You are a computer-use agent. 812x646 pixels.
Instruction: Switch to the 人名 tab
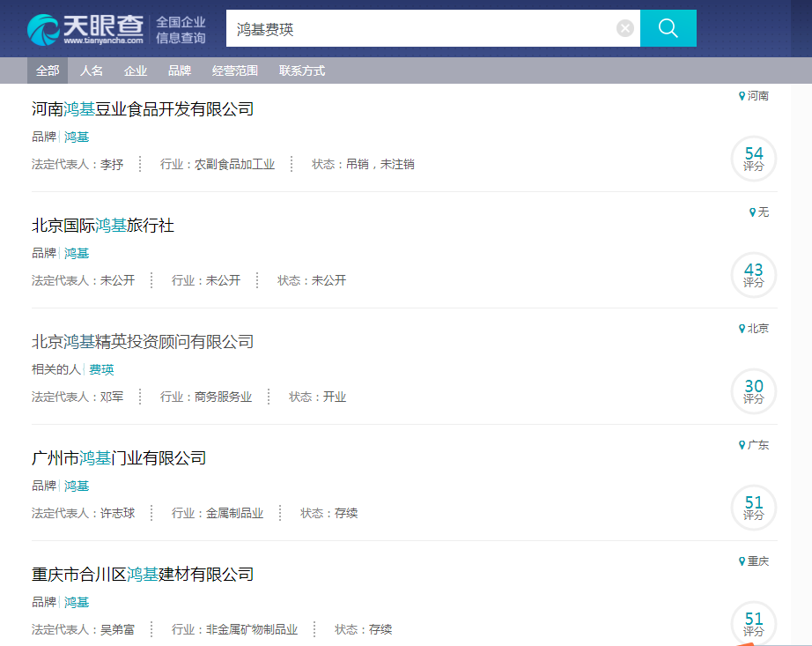(92, 71)
